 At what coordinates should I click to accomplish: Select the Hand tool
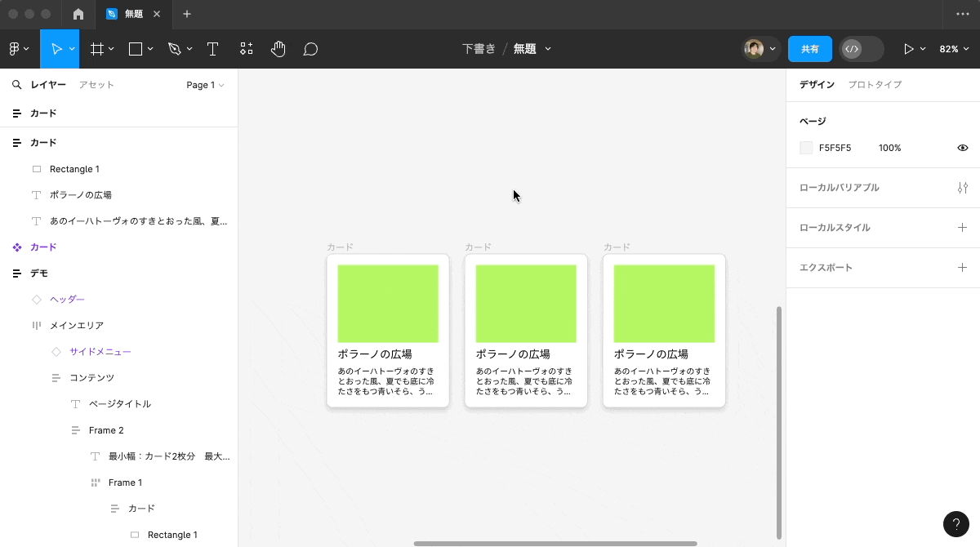point(278,49)
